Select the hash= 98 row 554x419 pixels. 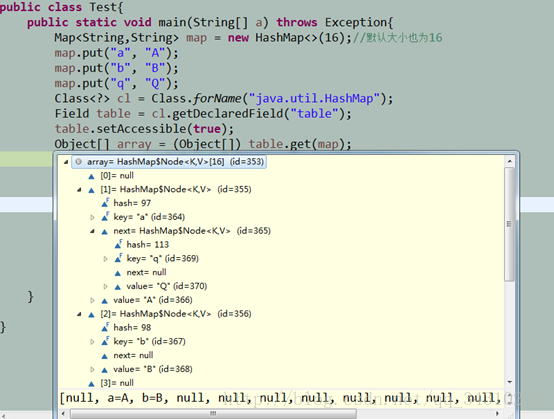(132, 327)
